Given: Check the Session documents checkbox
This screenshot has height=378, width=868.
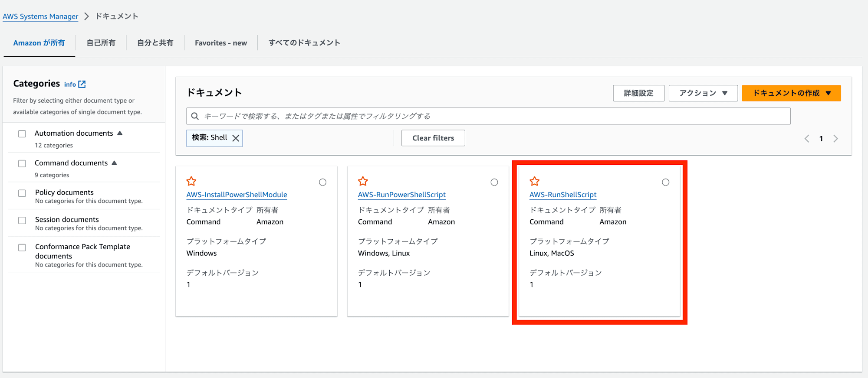Looking at the screenshot, I should coord(22,221).
